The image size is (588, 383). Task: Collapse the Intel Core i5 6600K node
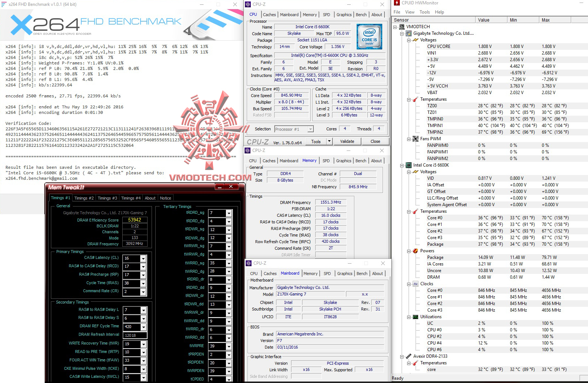[x=402, y=165]
